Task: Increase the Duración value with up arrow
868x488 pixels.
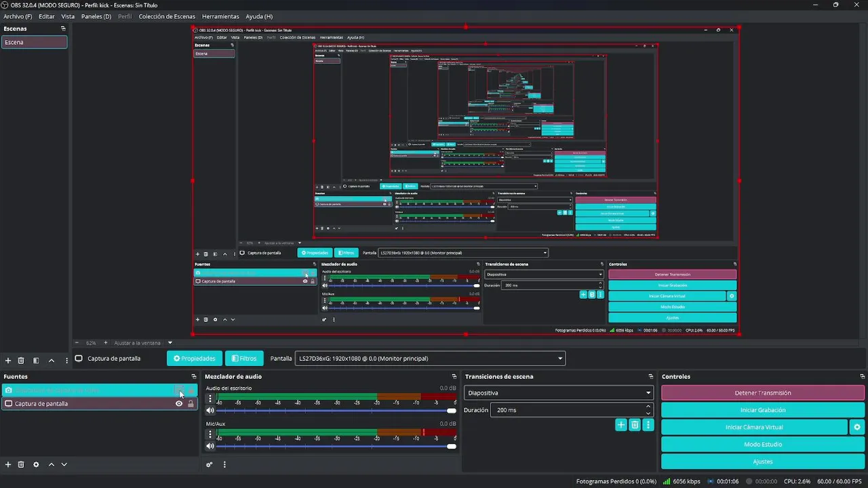Action: pyautogui.click(x=648, y=407)
